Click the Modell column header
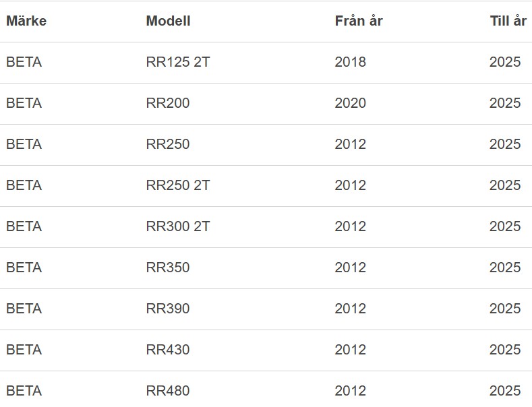Screen dimensions: 532x407 168,21
